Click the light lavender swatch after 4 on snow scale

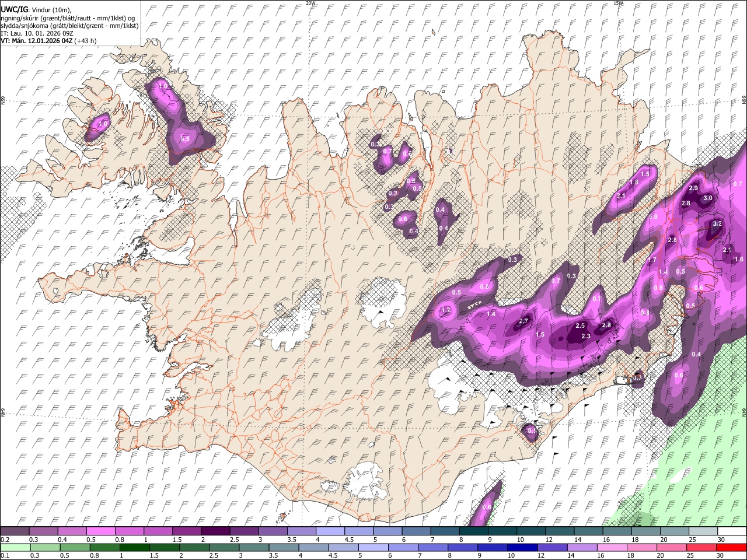pos(330,531)
